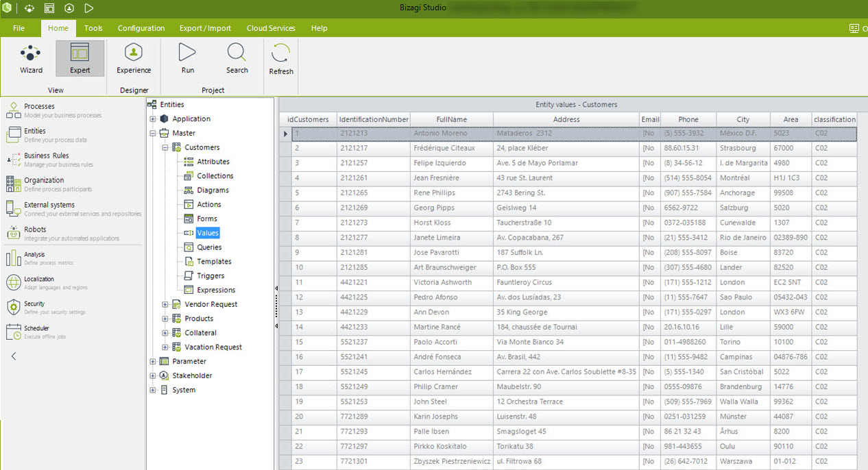Open project Search
This screenshot has width=868, height=470.
click(237, 58)
